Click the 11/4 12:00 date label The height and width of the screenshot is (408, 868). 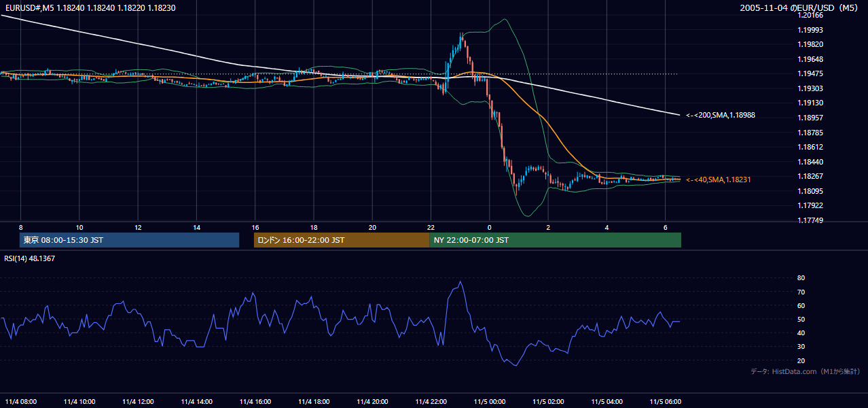tap(138, 401)
